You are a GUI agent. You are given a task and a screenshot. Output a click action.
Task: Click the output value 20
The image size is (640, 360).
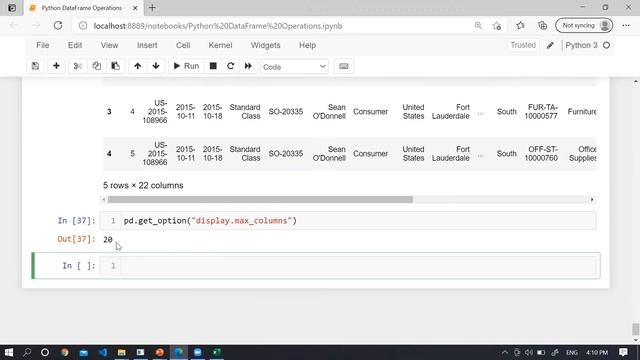click(108, 240)
